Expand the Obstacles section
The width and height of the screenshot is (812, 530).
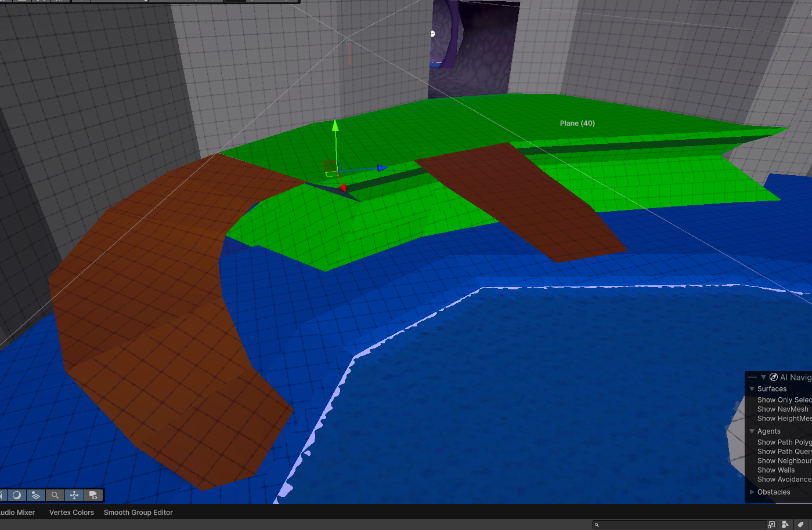click(752, 492)
